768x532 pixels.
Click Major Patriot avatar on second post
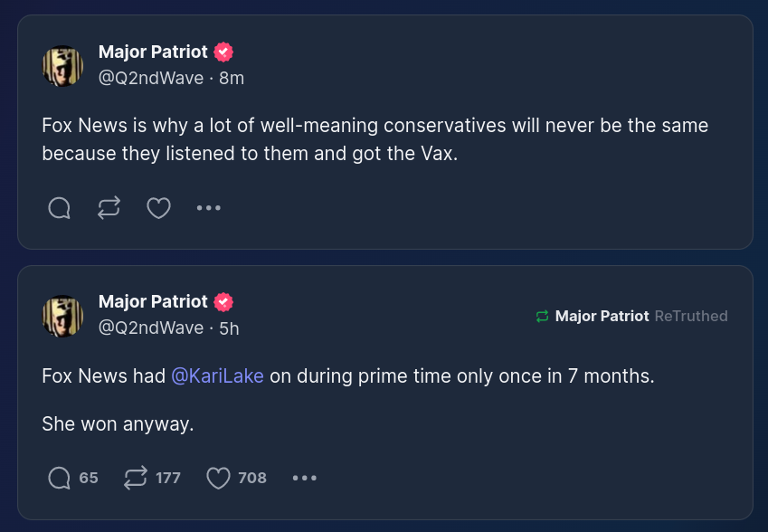pyautogui.click(x=63, y=316)
